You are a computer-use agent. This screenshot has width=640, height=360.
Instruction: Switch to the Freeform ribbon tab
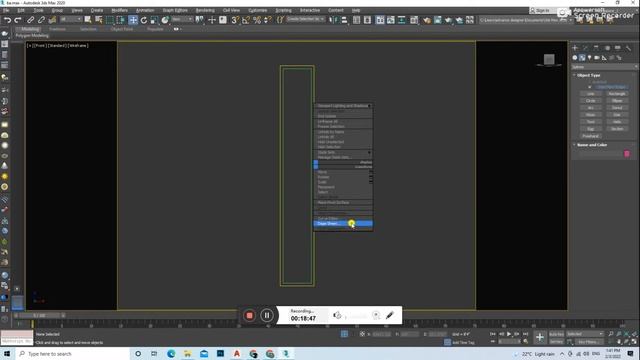coord(57,29)
